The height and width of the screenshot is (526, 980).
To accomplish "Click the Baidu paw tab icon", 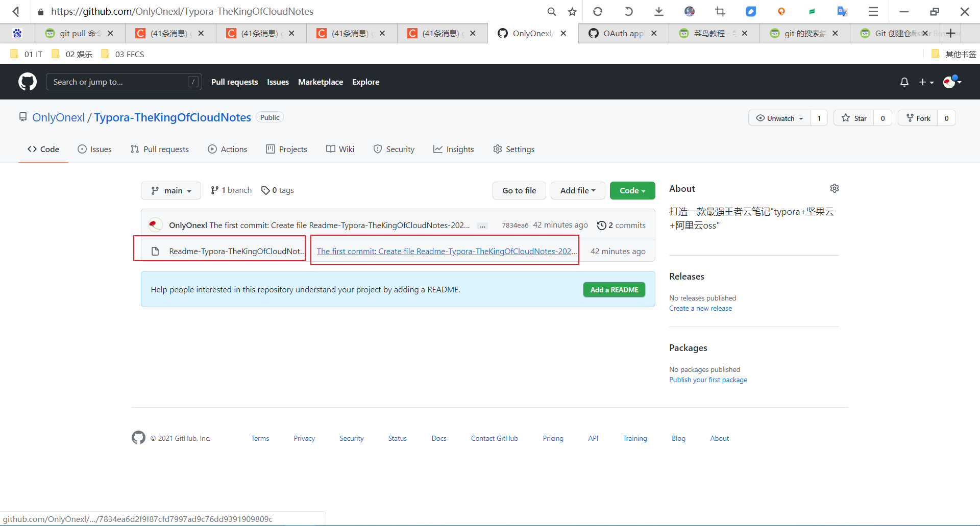I will [17, 33].
